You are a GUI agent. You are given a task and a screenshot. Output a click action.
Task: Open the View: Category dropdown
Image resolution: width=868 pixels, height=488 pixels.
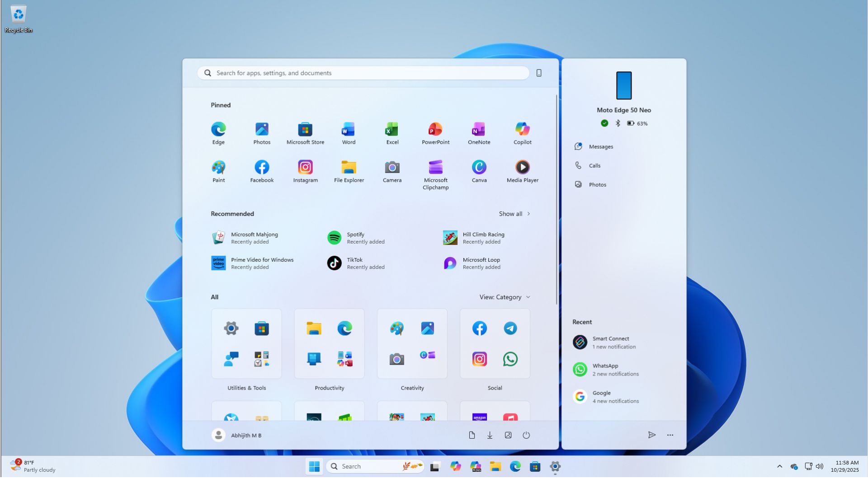pos(504,297)
